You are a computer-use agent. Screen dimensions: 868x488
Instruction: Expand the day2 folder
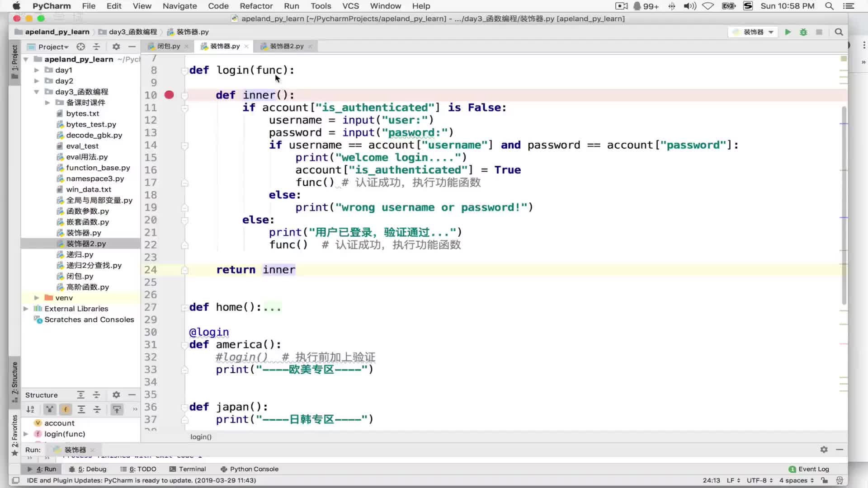pos(37,81)
